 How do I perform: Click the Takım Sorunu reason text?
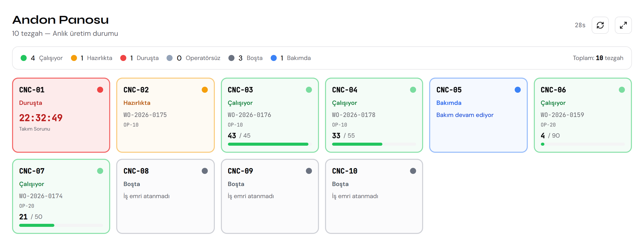[x=34, y=129]
